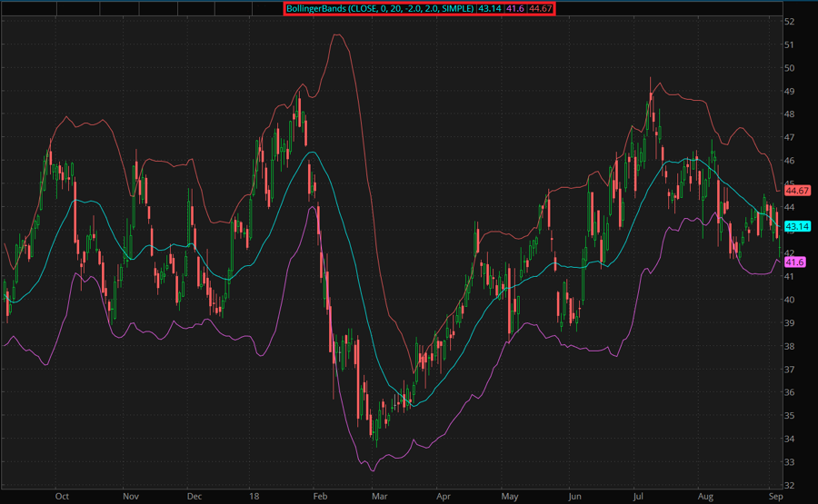Click the Dec label on the time axis
This screenshot has height=504, width=818.
pos(194,497)
